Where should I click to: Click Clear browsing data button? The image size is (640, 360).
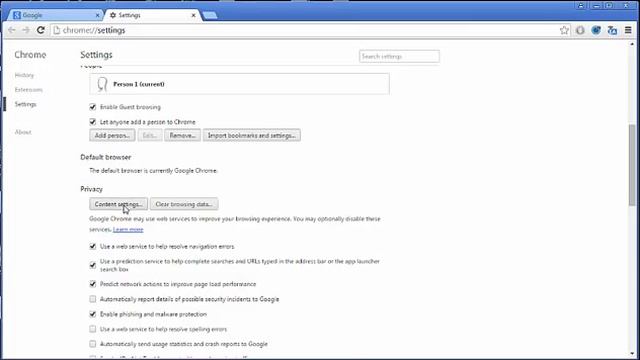coord(184,204)
